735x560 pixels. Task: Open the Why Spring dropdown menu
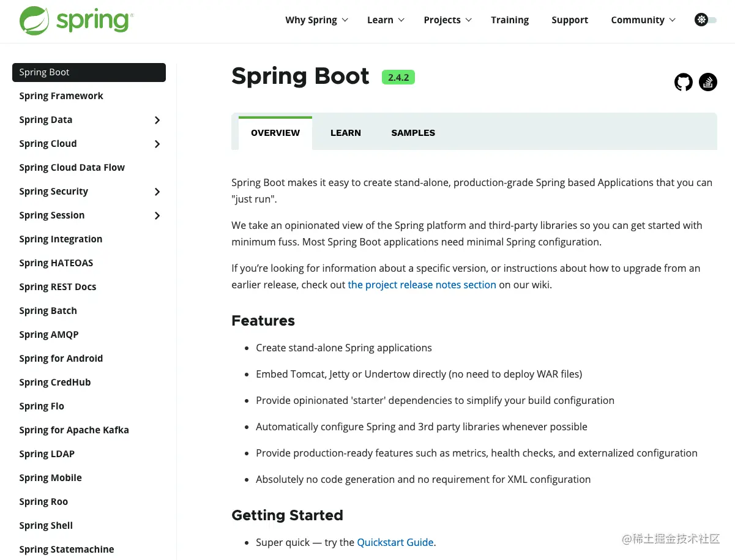(316, 20)
